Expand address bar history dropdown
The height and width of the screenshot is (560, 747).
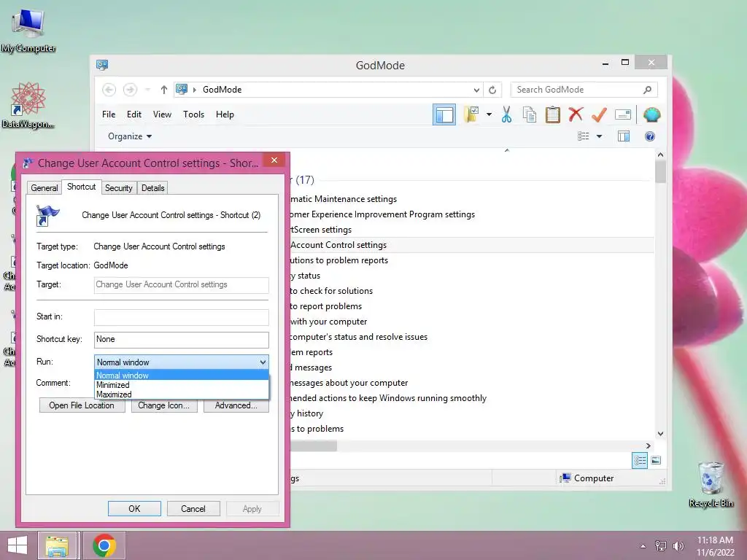tap(476, 90)
